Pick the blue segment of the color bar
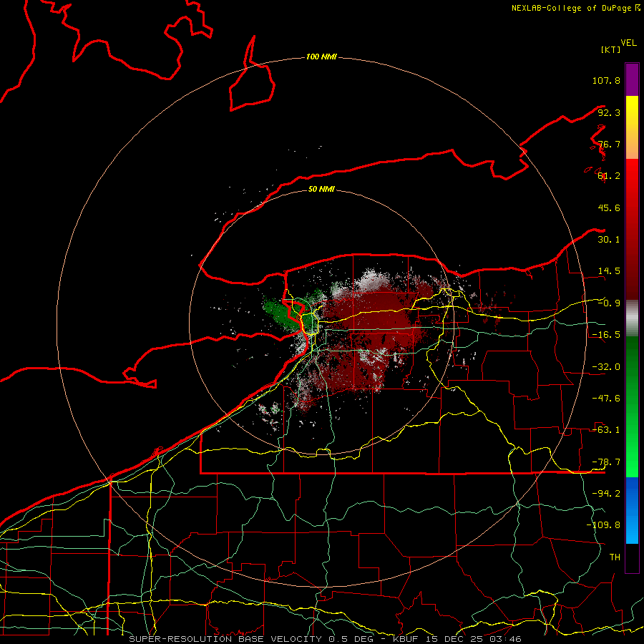The image size is (644, 644). point(632,510)
